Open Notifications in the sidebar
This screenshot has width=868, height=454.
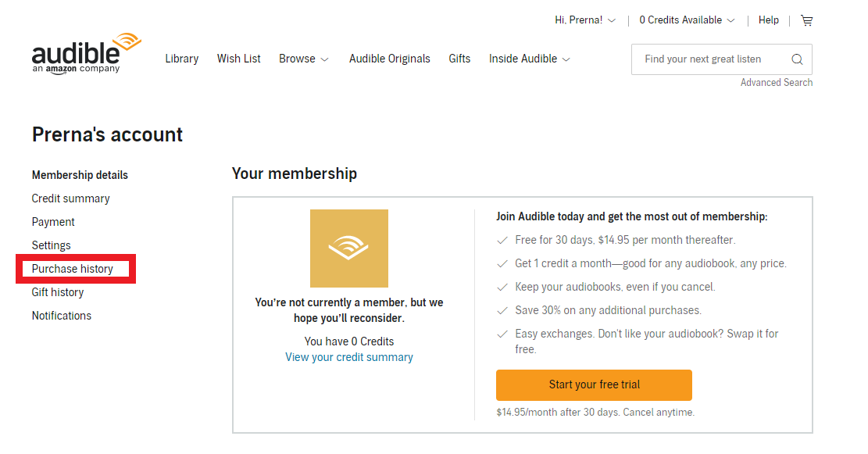[x=62, y=316]
